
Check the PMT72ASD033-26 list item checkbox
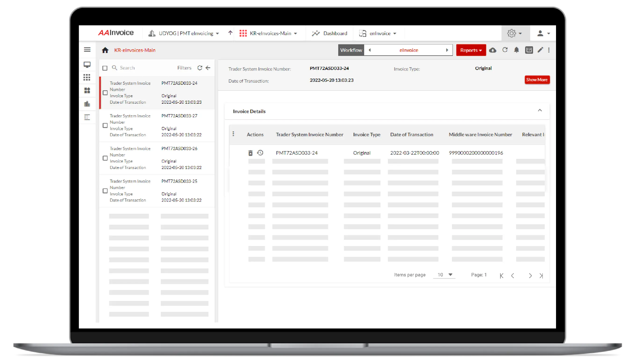tap(105, 158)
